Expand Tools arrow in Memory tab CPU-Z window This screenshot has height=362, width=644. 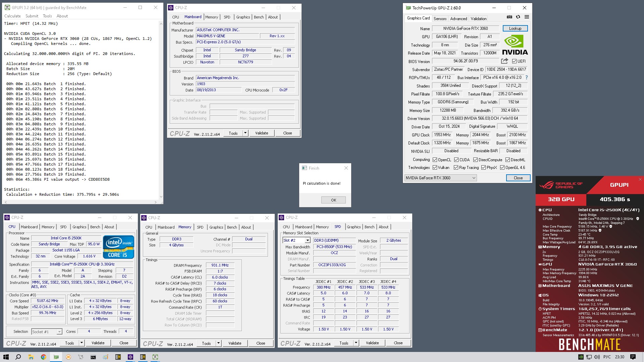point(218,343)
